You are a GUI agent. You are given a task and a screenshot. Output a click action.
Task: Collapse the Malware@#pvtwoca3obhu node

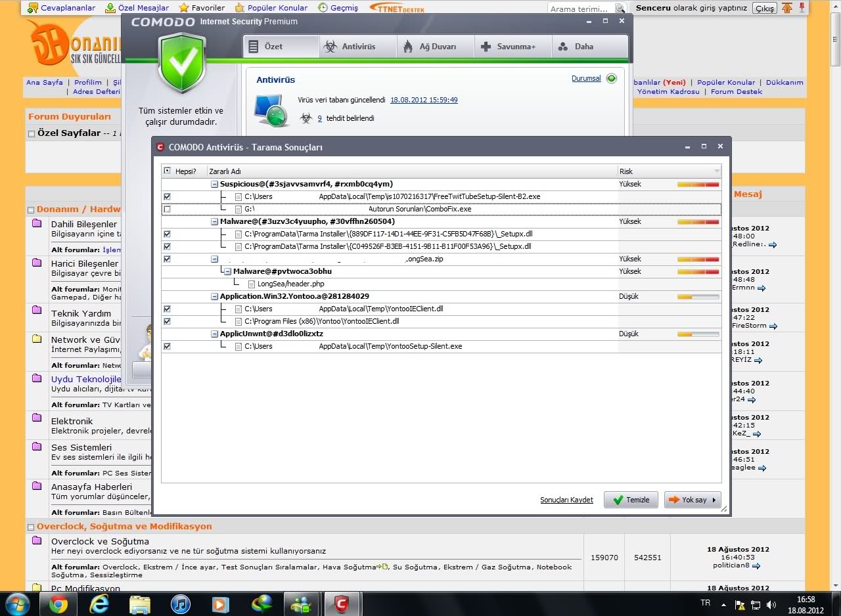pyautogui.click(x=227, y=271)
